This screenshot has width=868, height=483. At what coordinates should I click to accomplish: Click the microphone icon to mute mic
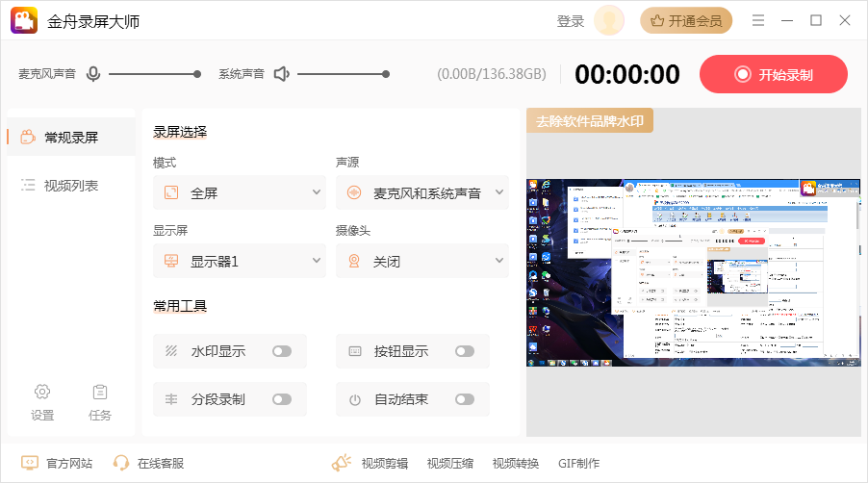(93, 74)
